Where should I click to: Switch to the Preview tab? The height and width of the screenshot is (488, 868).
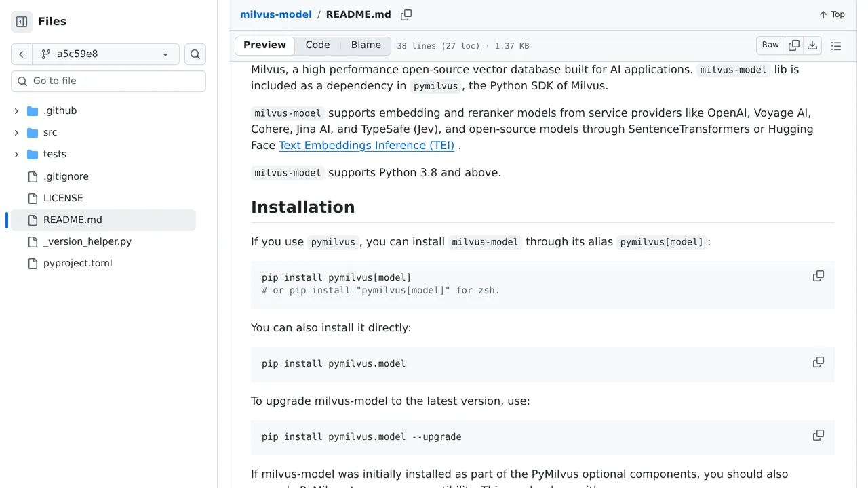(x=264, y=45)
